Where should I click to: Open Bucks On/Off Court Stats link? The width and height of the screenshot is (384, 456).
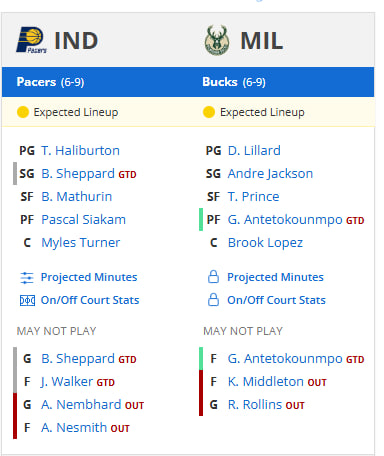click(x=276, y=300)
